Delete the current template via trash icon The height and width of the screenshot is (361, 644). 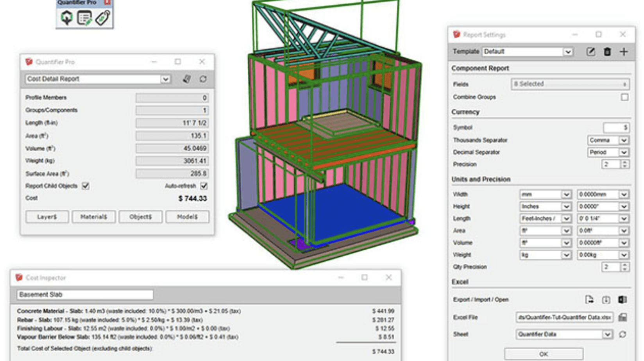[x=607, y=51]
